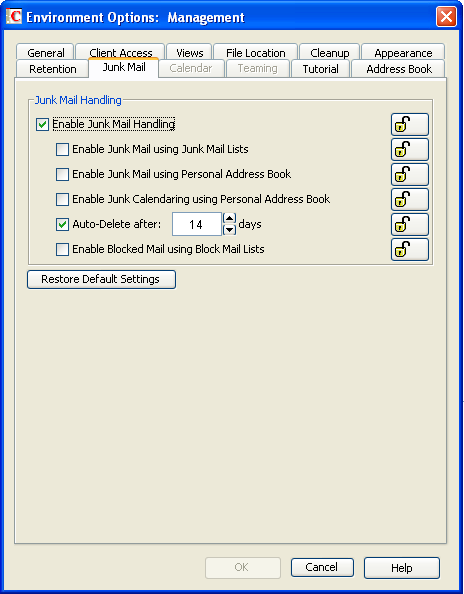Image resolution: width=464 pixels, height=594 pixels.
Task: Decrease auto-delete days with down arrow
Action: tap(230, 230)
